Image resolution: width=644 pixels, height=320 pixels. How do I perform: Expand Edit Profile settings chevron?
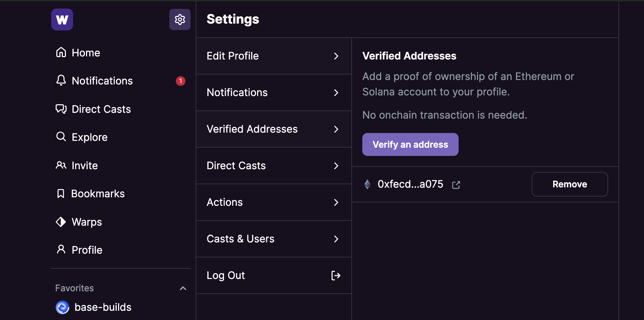click(336, 56)
